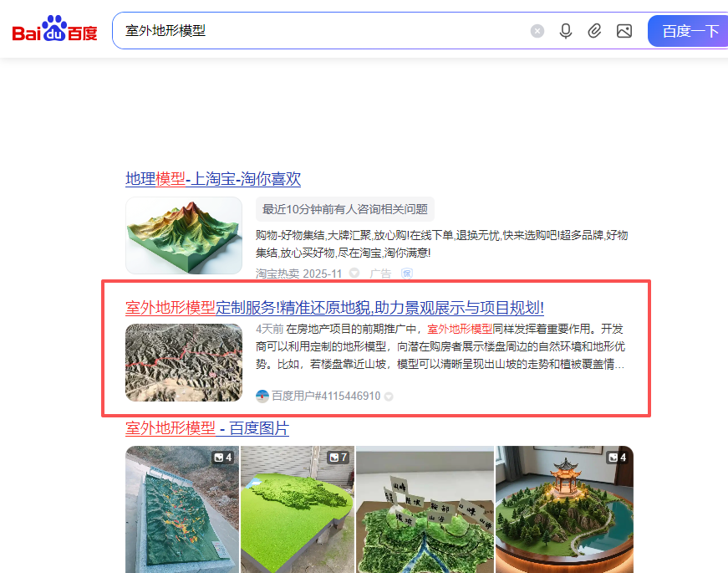This screenshot has width=728, height=573.
Task: Expand dropdown arrow after 百度用户#4115446910
Action: click(389, 396)
